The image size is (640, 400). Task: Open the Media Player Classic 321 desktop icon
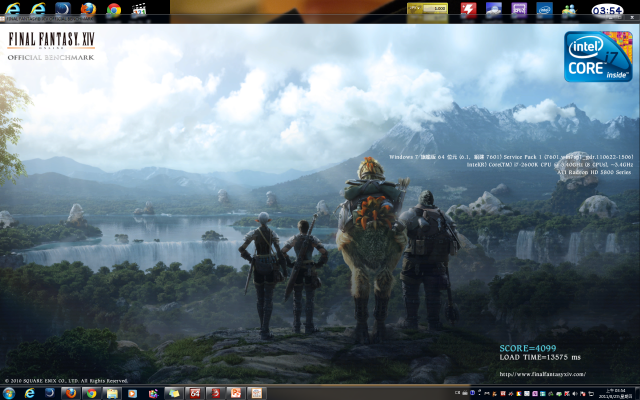point(139,10)
